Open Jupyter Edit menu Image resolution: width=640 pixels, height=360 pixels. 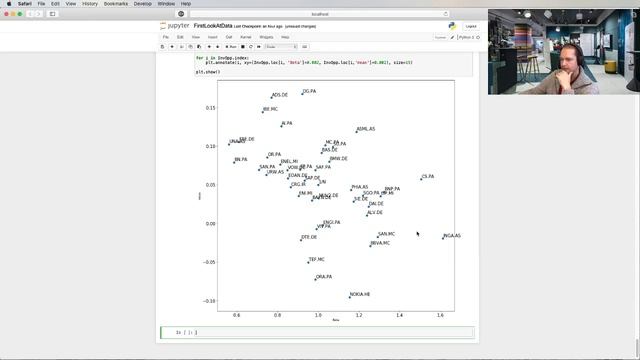pos(180,37)
